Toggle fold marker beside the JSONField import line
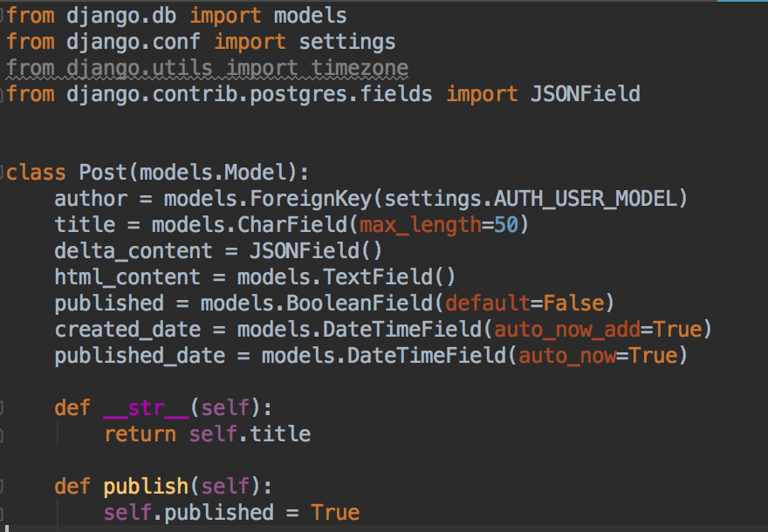This screenshot has width=768, height=532. (2, 94)
